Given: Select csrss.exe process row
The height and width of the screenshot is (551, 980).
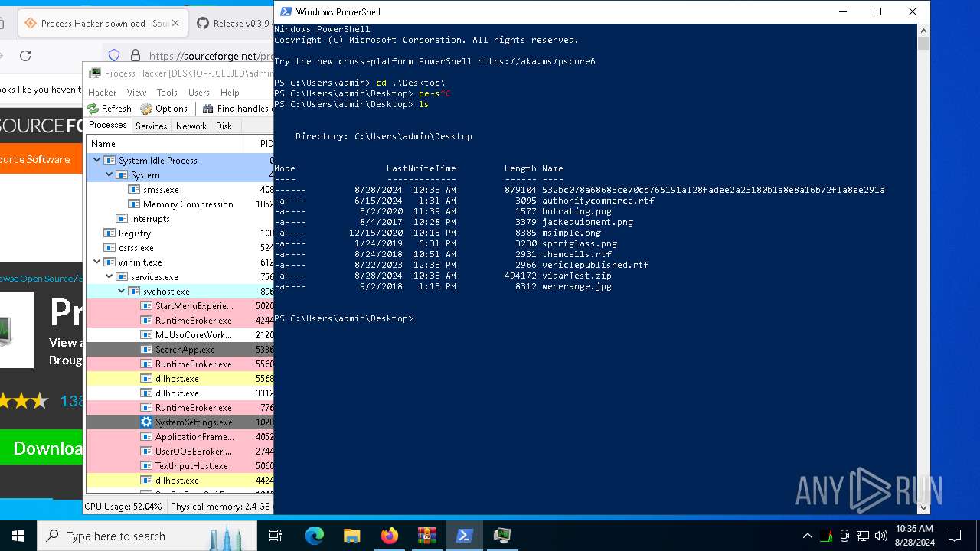Looking at the screenshot, I should click(x=180, y=247).
